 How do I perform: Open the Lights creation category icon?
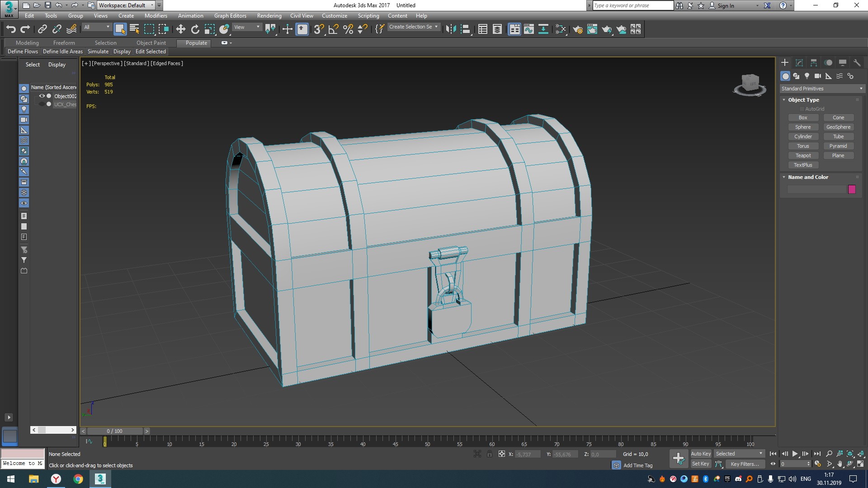[x=807, y=76]
